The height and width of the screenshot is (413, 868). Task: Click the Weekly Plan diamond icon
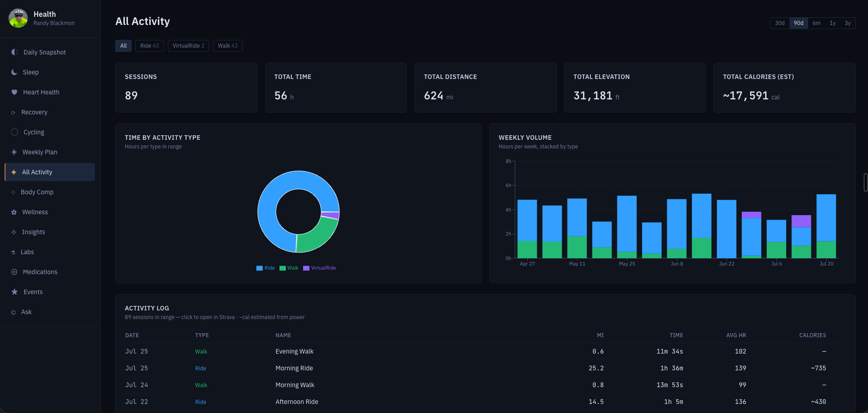pyautogui.click(x=14, y=152)
